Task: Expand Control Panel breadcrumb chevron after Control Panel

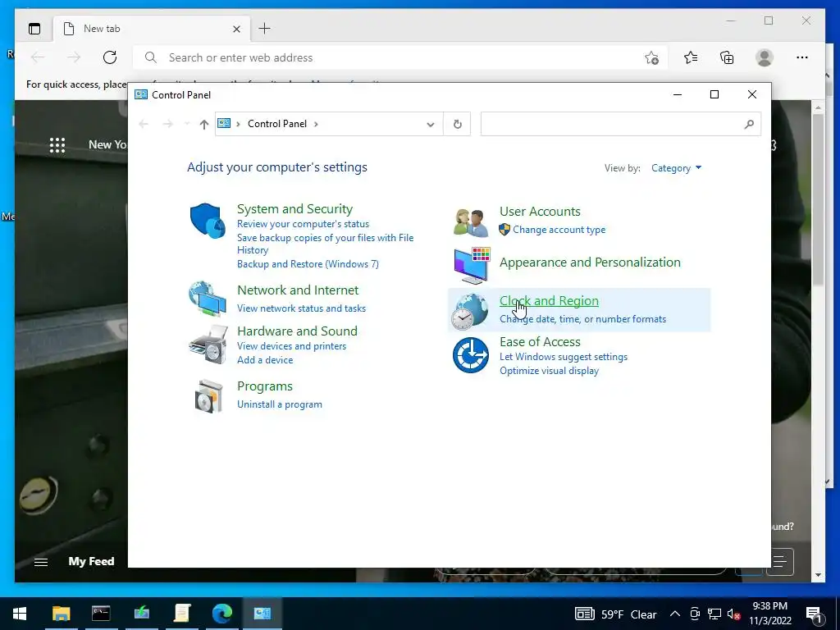Action: (316, 125)
